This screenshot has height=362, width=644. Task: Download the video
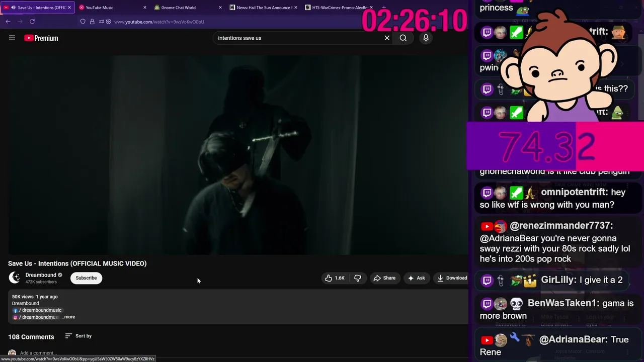point(452,278)
